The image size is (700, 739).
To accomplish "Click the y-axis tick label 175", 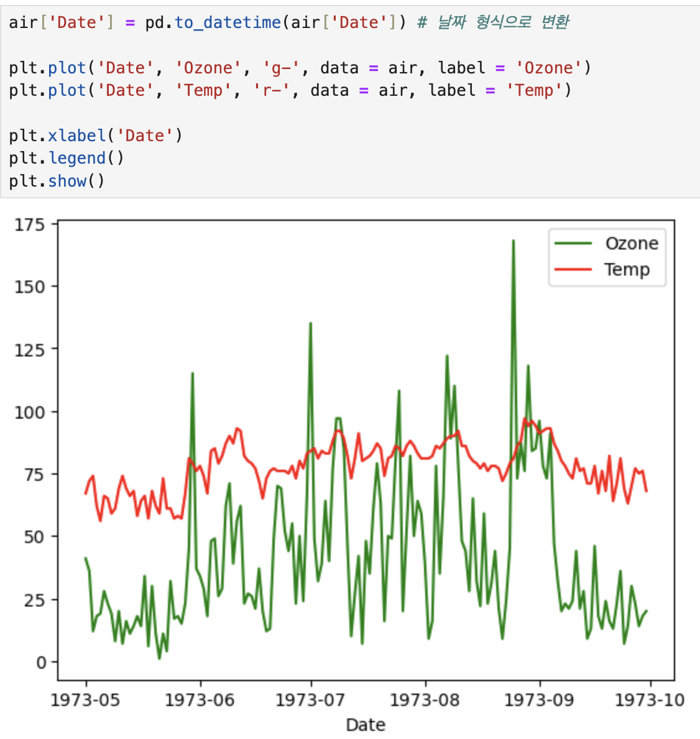I will [x=30, y=225].
